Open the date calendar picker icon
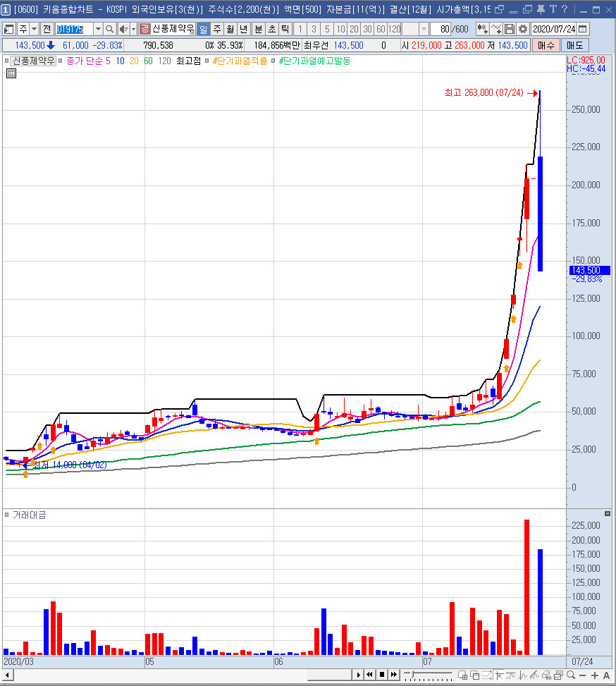The height and width of the screenshot is (686, 616). coord(582,29)
